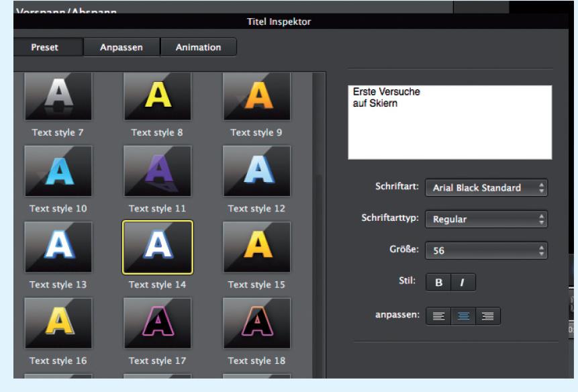Select the Text style 7 preset thumbnail
The width and height of the screenshot is (578, 392).
pyautogui.click(x=58, y=96)
